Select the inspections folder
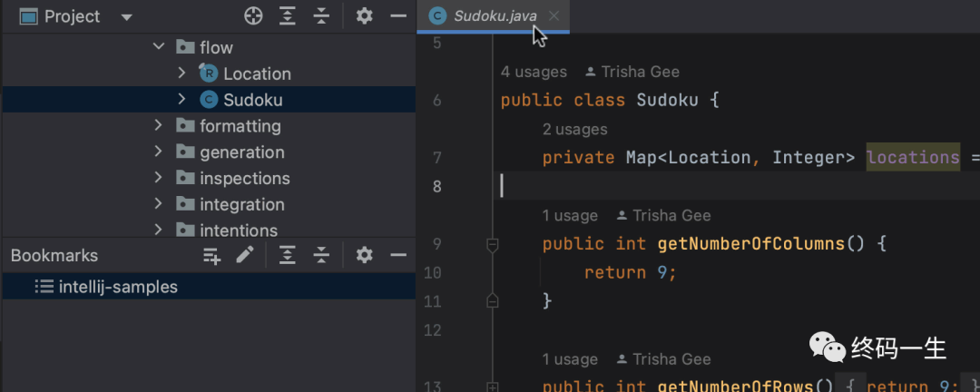The width and height of the screenshot is (980, 392). click(244, 179)
